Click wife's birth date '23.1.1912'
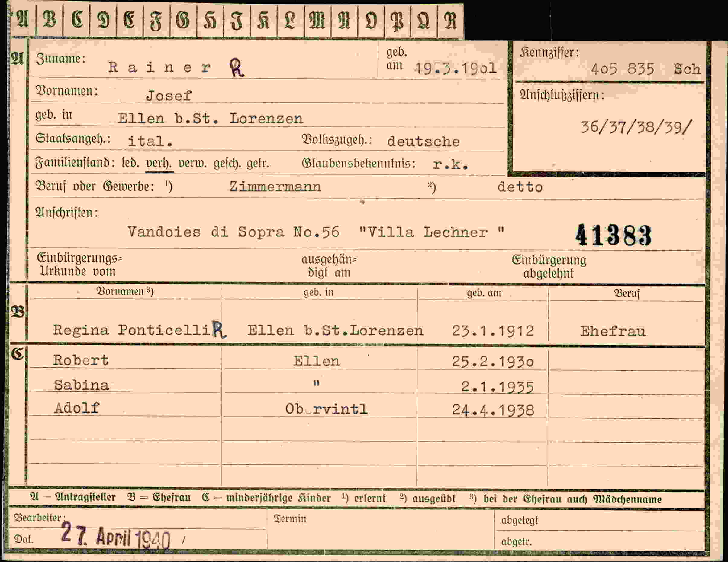This screenshot has width=728, height=562. tap(493, 331)
